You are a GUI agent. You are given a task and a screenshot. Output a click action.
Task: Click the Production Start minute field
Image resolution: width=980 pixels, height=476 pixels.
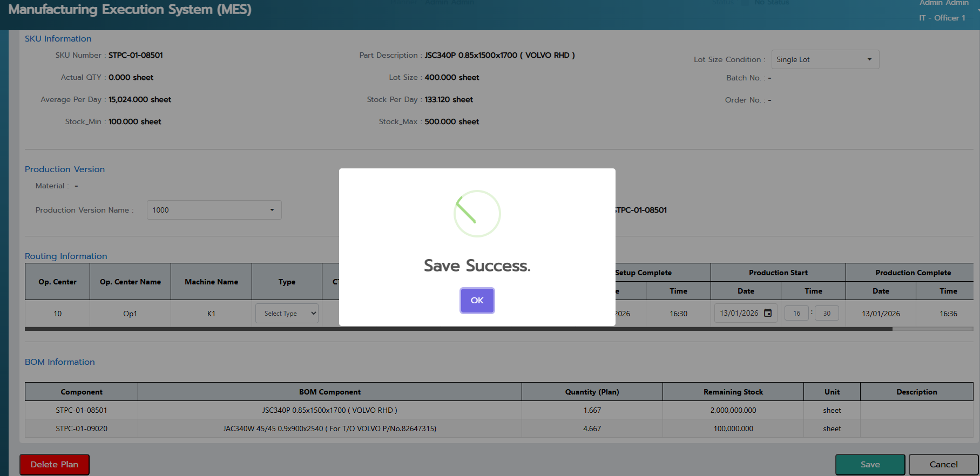point(827,314)
